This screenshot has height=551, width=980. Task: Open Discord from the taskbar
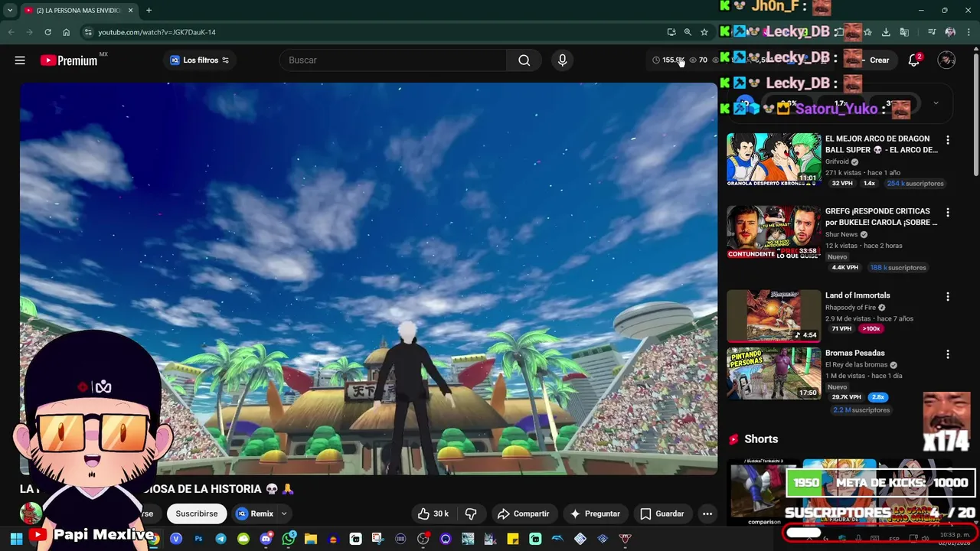[266, 539]
